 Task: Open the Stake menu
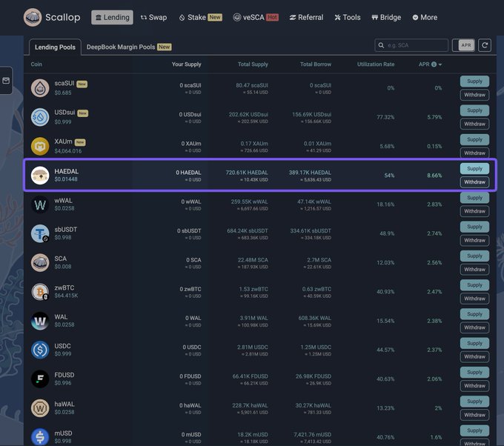(200, 17)
